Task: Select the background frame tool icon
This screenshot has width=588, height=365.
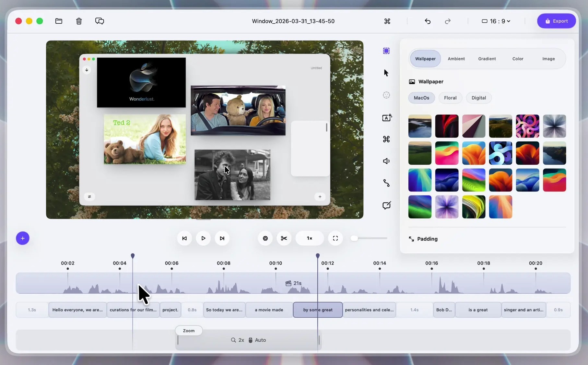Action: [386, 51]
